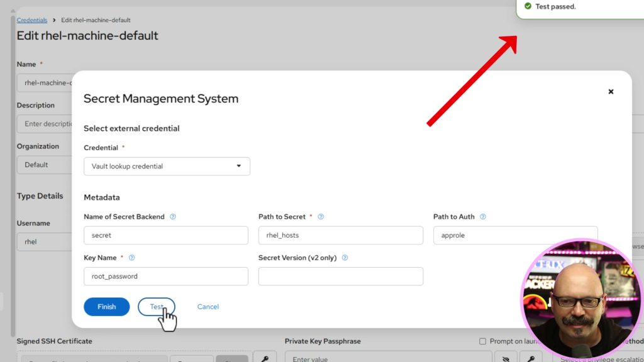Click the Type Details heading
Viewport: 644px width, 362px height.
tap(40, 196)
